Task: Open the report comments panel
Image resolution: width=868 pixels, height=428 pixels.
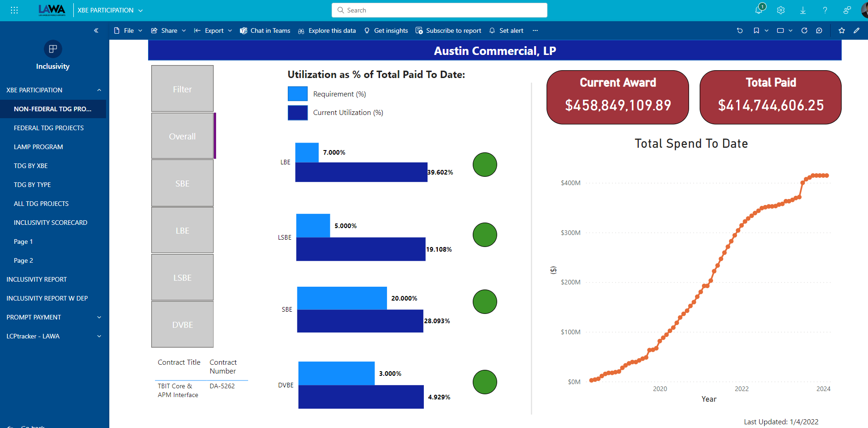Action: (x=820, y=30)
